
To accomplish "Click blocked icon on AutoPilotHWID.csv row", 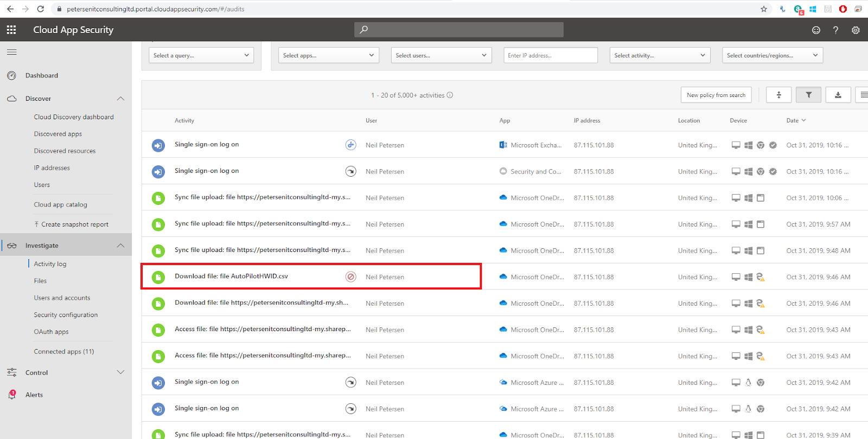I will click(351, 277).
